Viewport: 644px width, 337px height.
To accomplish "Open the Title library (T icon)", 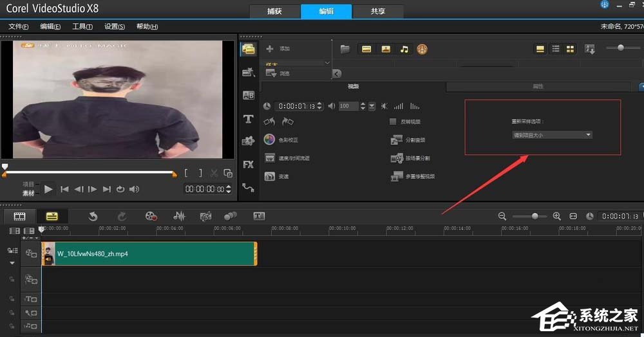I will pos(248,119).
